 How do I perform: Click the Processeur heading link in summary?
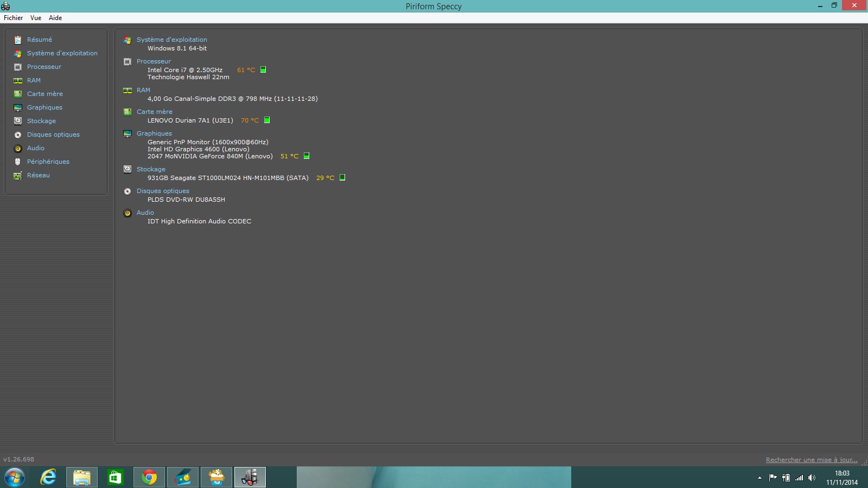coord(154,61)
